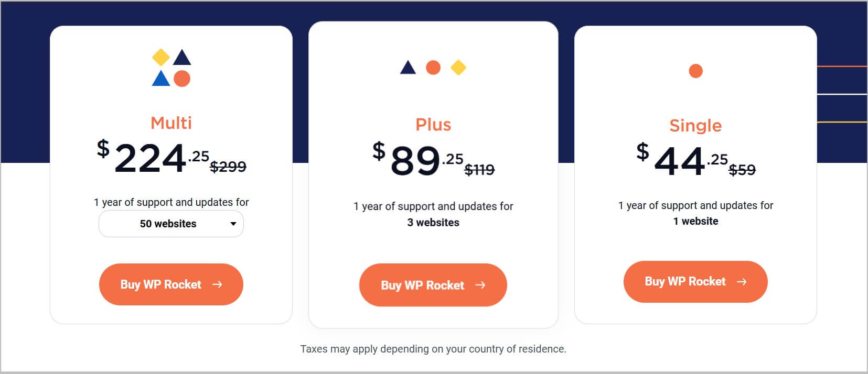
Task: Buy WP Rocket for the Multi plan
Action: (x=171, y=284)
